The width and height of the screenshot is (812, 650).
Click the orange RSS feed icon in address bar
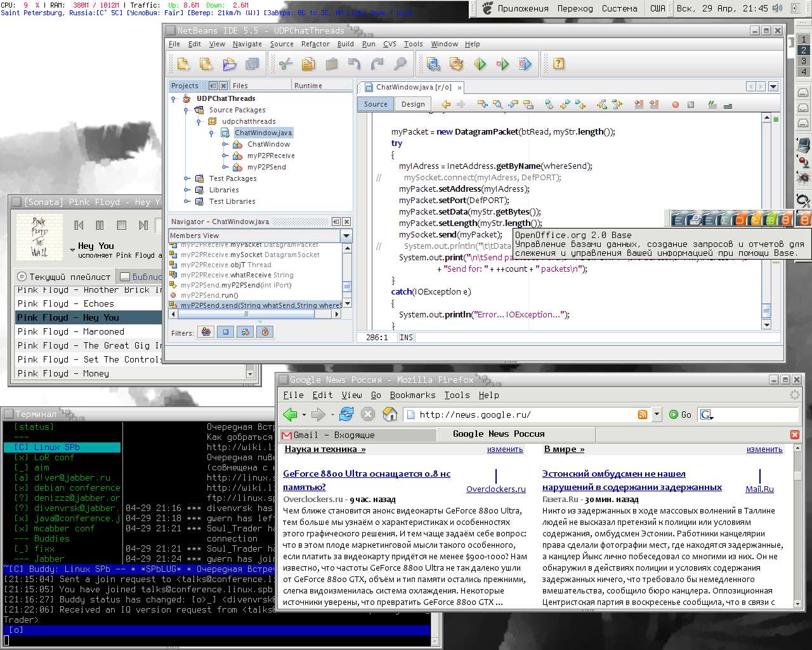(x=643, y=415)
